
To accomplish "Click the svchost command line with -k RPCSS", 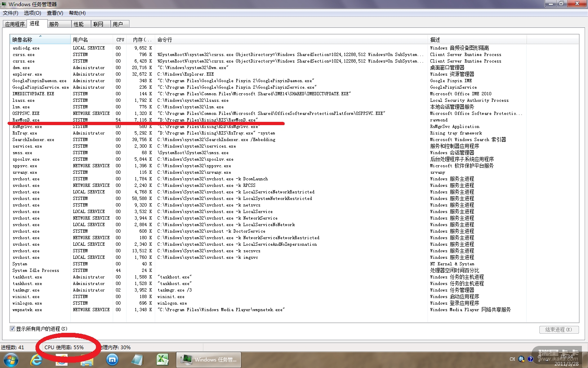I will point(206,185).
